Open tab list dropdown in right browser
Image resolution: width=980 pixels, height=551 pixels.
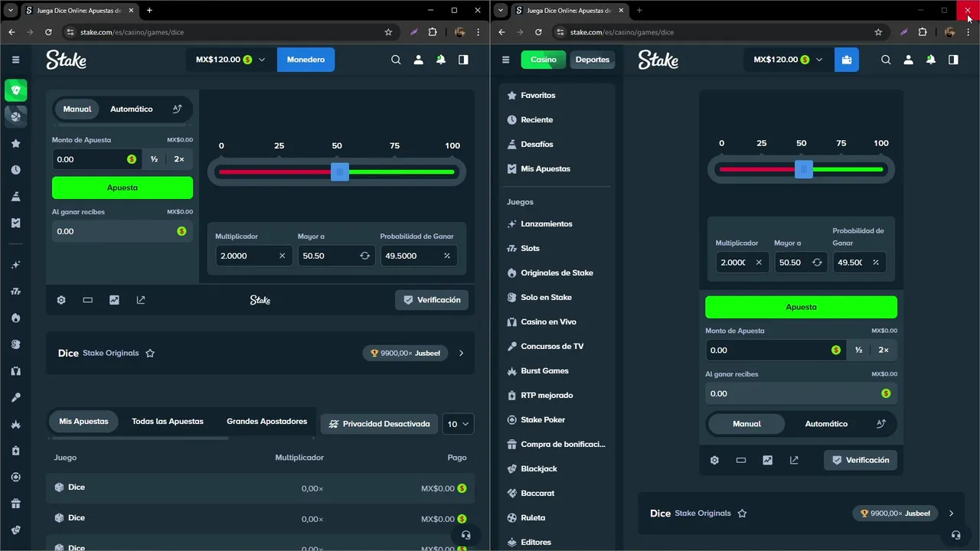point(501,10)
